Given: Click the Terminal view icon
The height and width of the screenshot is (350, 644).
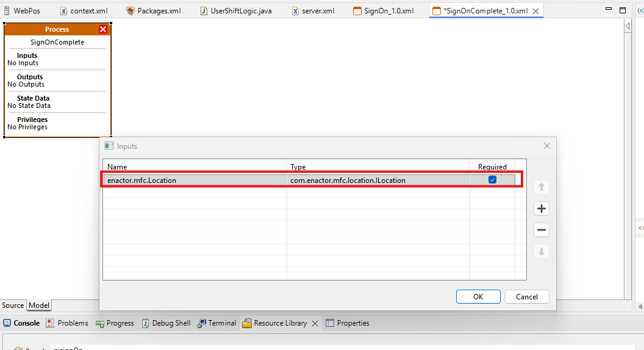Looking at the screenshot, I should (x=201, y=323).
